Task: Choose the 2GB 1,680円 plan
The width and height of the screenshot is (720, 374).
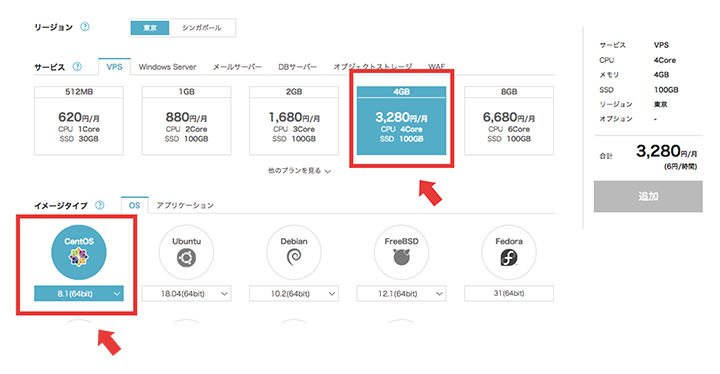Action: [294, 120]
